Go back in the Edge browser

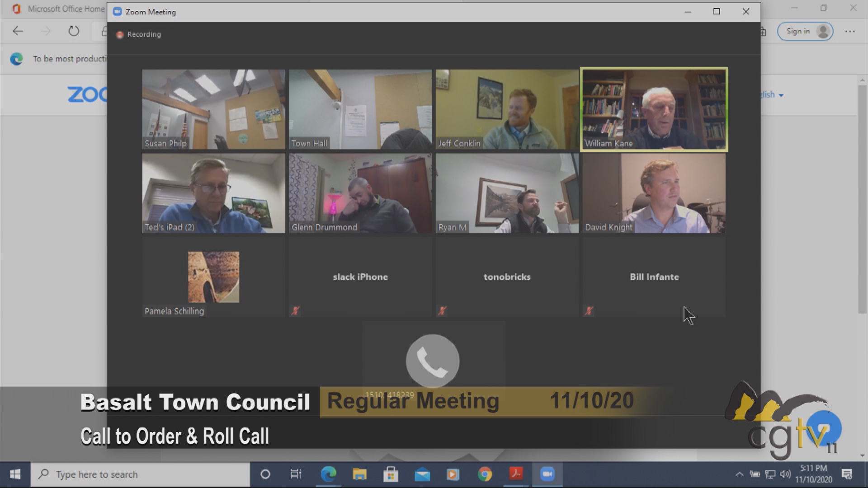18,31
